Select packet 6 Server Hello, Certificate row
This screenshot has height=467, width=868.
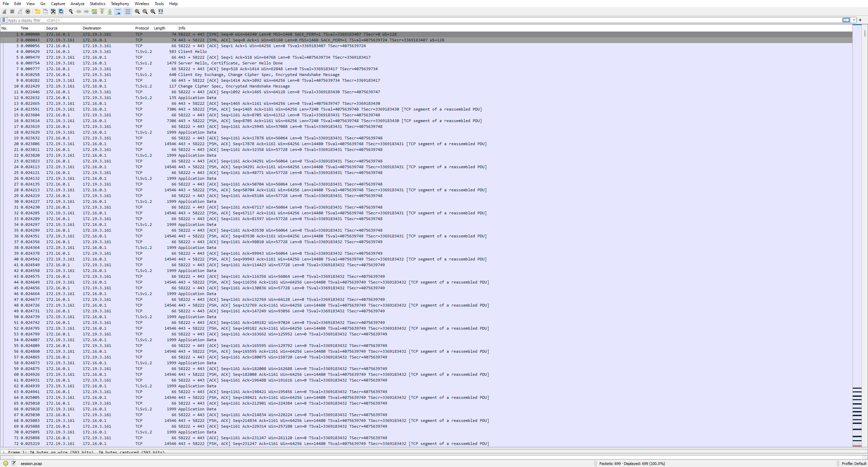click(426, 63)
